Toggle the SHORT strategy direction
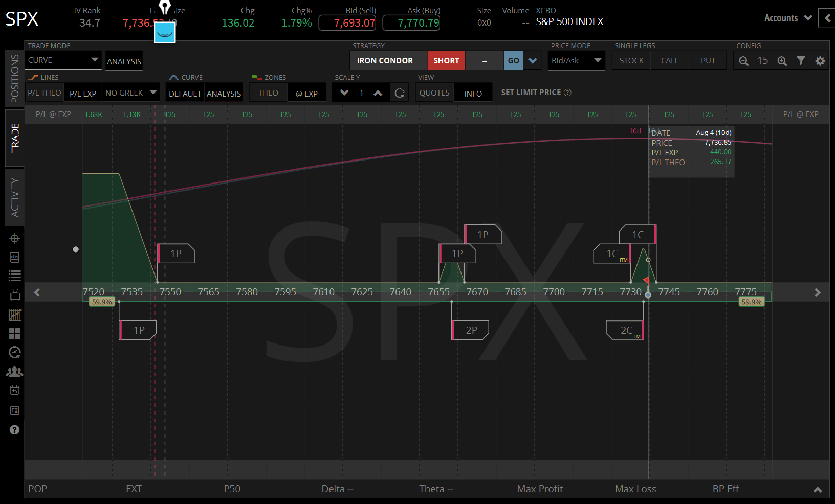Screen dimensions: 835x504 tap(446, 60)
